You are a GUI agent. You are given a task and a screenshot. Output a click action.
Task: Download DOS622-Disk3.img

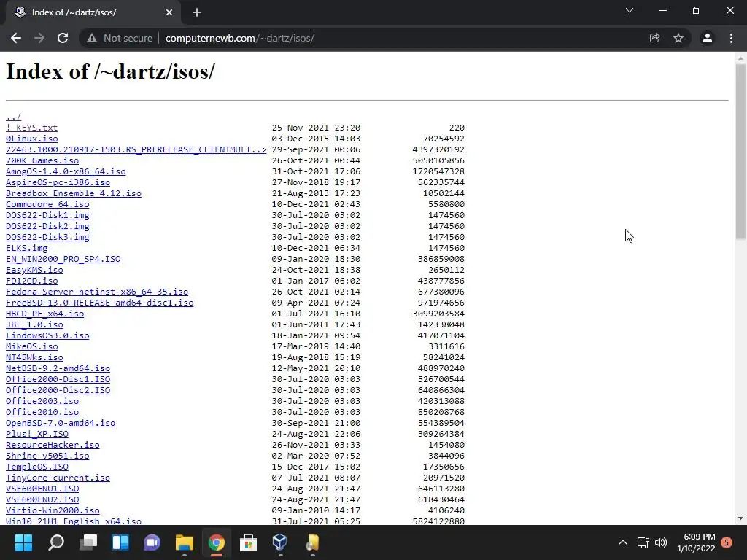coord(47,237)
